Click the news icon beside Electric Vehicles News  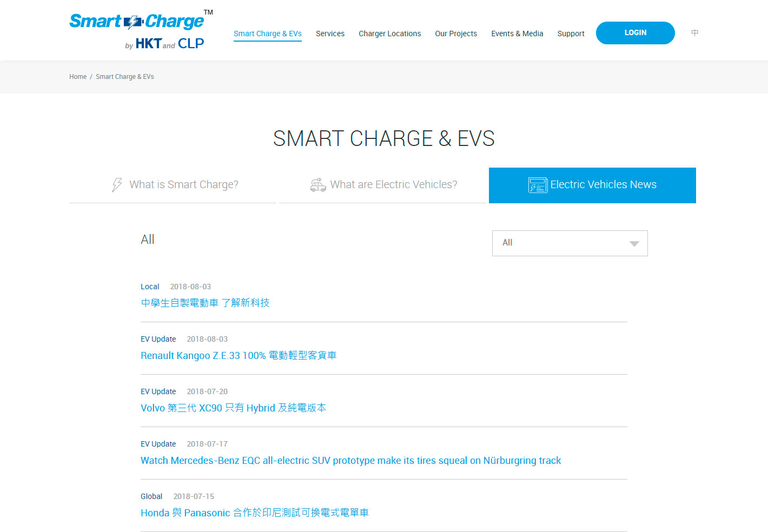[538, 185]
